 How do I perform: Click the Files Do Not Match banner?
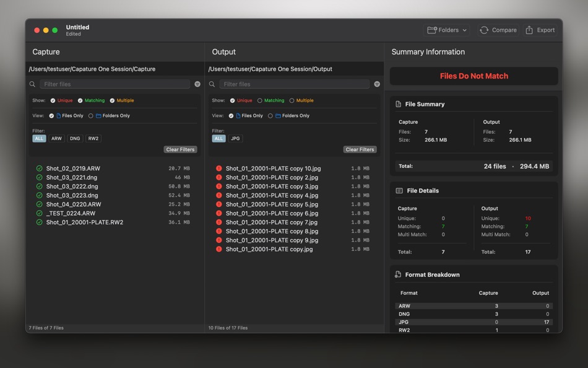coord(473,76)
